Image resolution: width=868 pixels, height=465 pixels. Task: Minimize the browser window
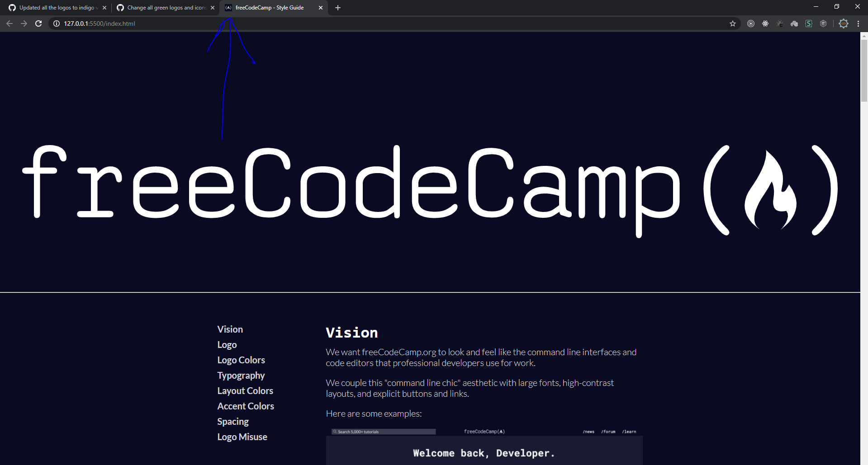coord(816,7)
